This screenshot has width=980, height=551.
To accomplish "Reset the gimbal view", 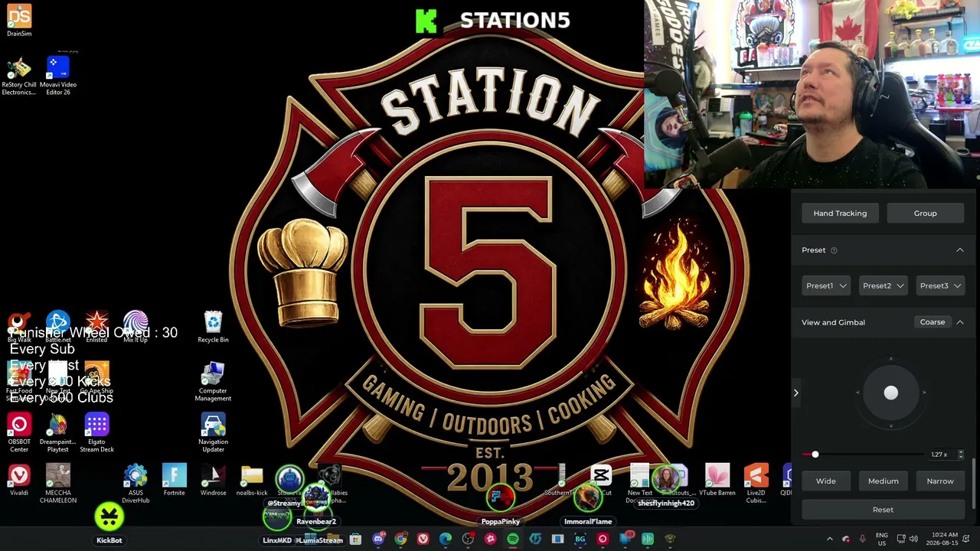I will coord(883,510).
